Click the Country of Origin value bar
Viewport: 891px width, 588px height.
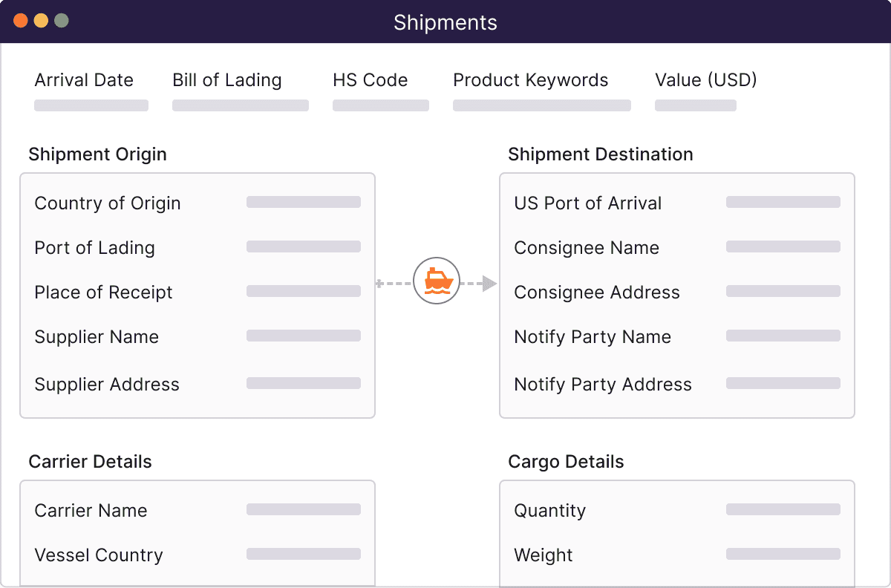coord(303,201)
